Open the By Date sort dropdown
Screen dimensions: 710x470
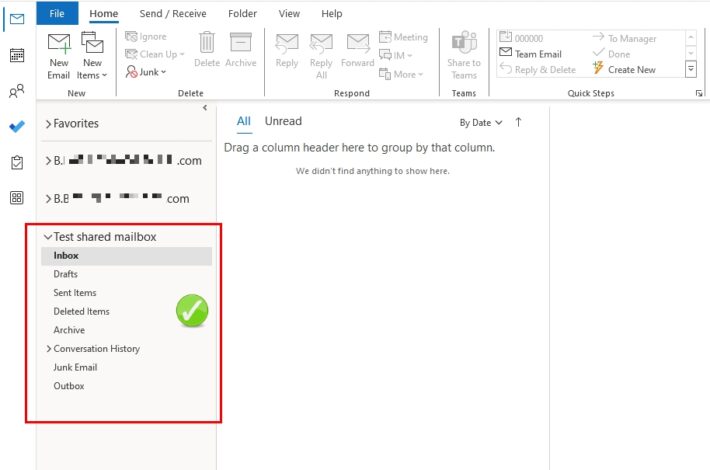pyautogui.click(x=480, y=123)
